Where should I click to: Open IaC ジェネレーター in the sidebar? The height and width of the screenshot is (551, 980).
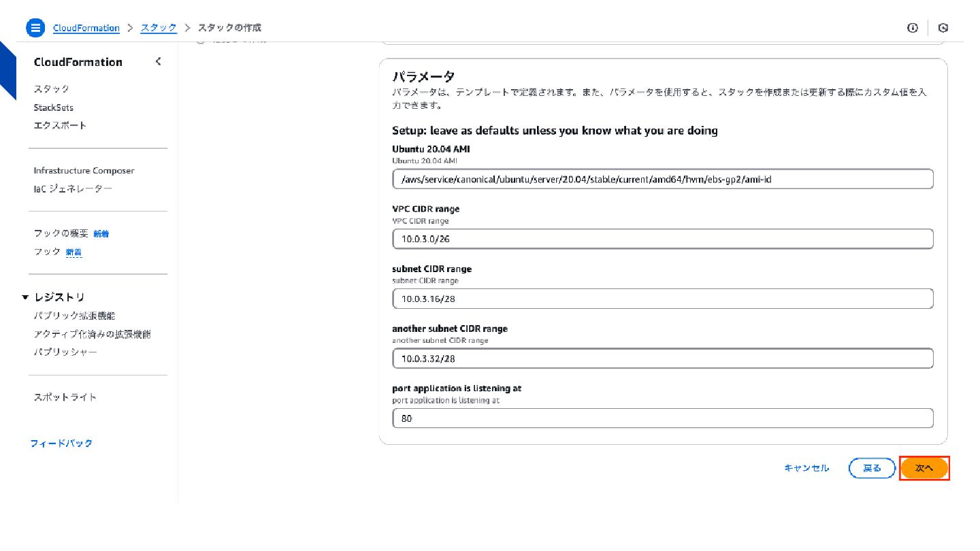(73, 188)
